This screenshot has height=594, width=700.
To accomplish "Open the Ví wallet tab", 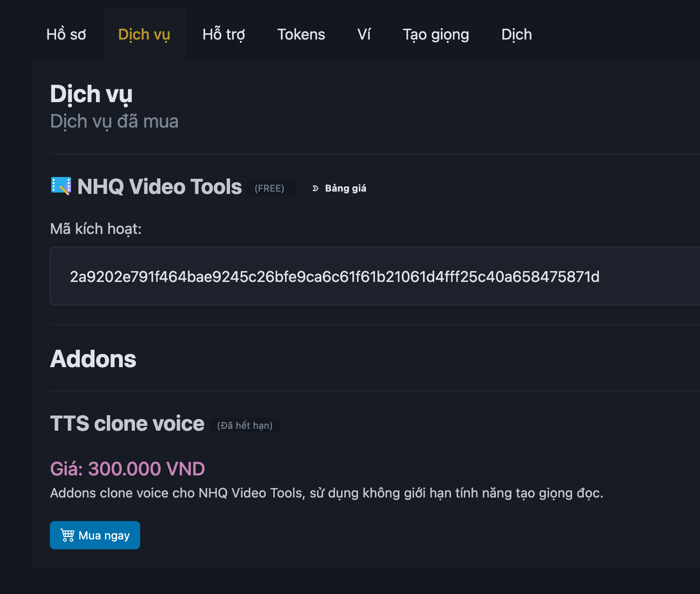I will coord(364,34).
